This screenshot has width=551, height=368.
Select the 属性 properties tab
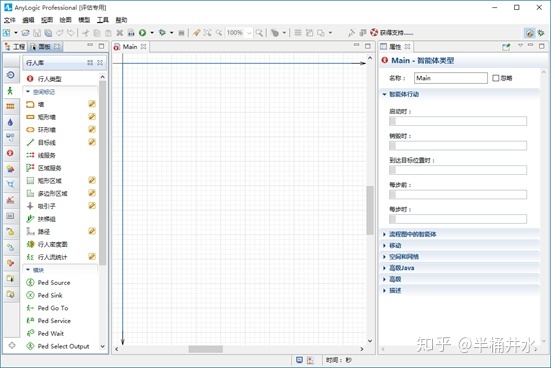pyautogui.click(x=395, y=46)
